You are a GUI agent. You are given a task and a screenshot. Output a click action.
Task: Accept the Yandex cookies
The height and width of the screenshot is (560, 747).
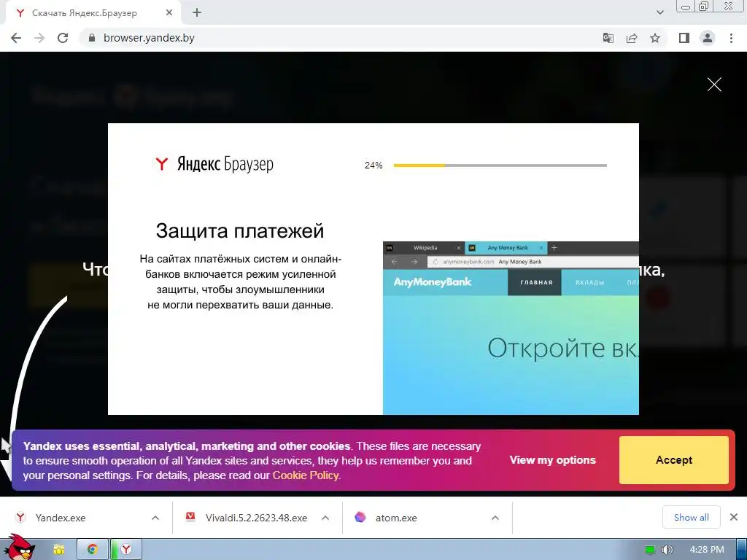pos(673,460)
